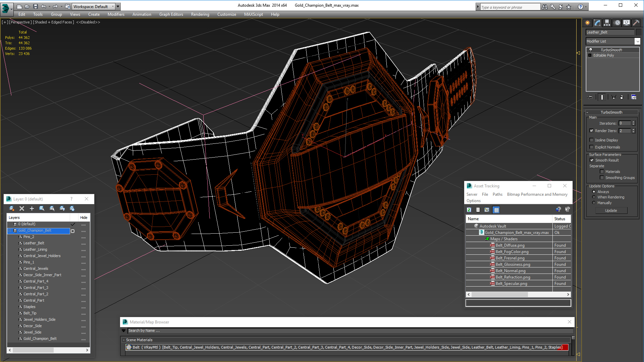Click the Undo arrow icon
This screenshot has width=644, height=362.
44,6
